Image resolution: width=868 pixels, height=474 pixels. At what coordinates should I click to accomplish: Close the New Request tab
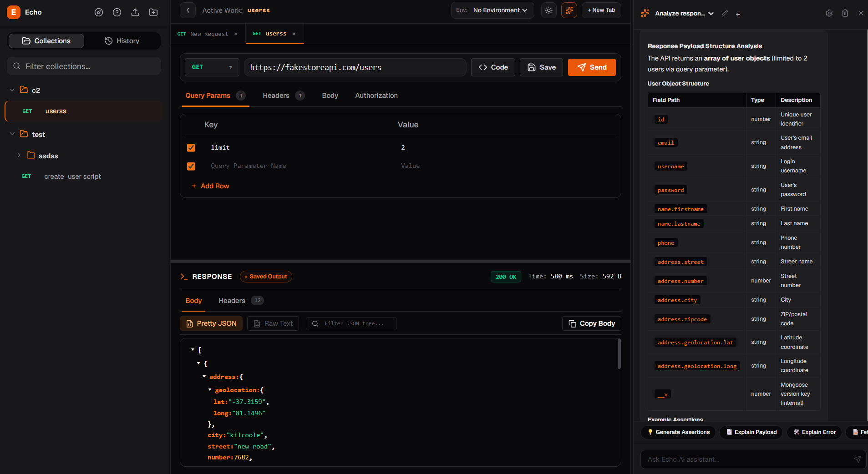236,34
